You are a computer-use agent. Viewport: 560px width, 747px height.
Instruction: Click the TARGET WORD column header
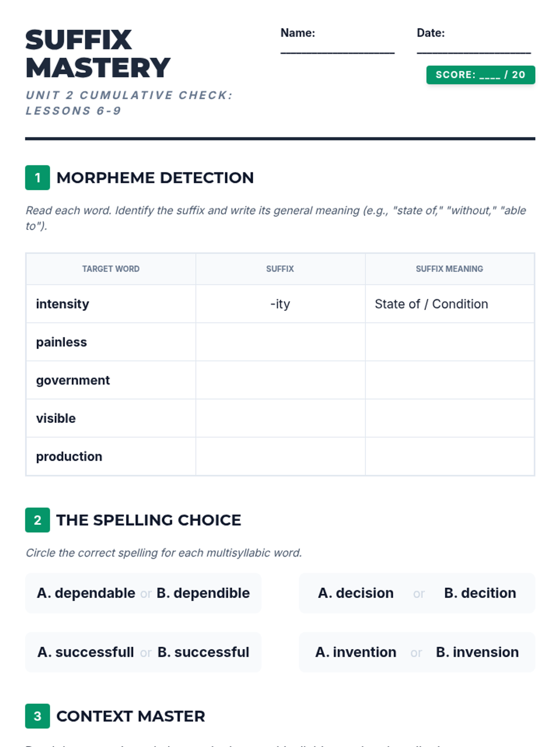click(111, 269)
